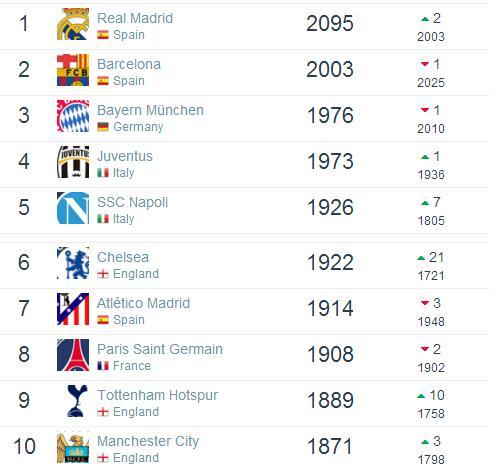
Task: Click the Paris Saint Germain logo
Action: pos(73,355)
